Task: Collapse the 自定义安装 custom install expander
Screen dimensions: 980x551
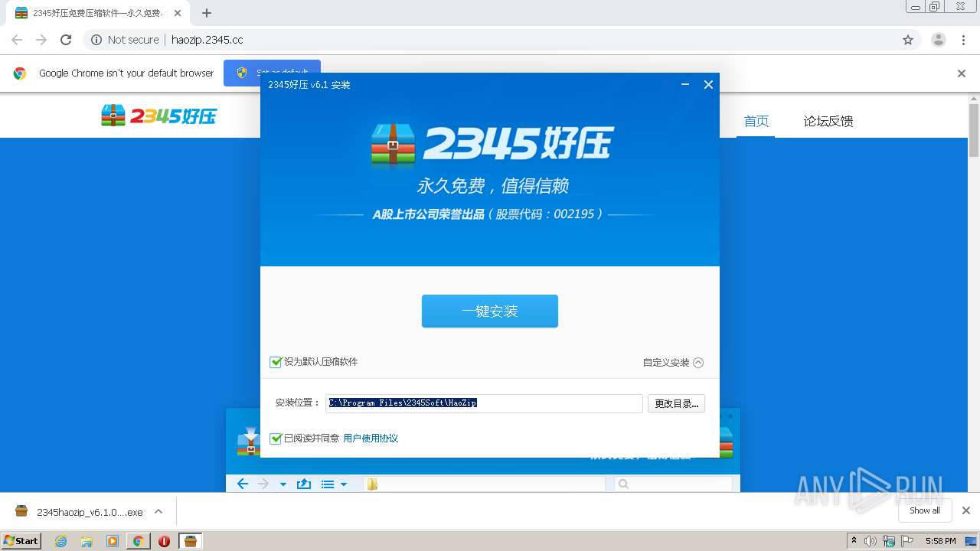Action: click(x=673, y=363)
